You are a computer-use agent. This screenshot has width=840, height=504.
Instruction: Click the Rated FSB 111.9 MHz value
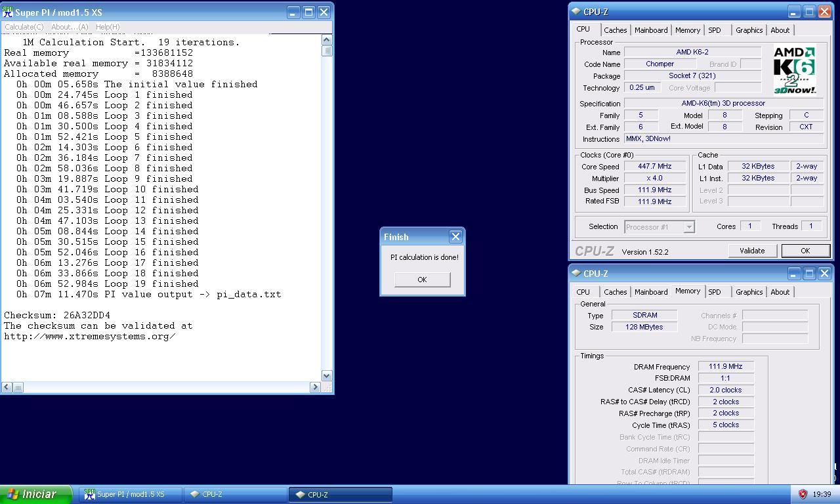(x=654, y=201)
